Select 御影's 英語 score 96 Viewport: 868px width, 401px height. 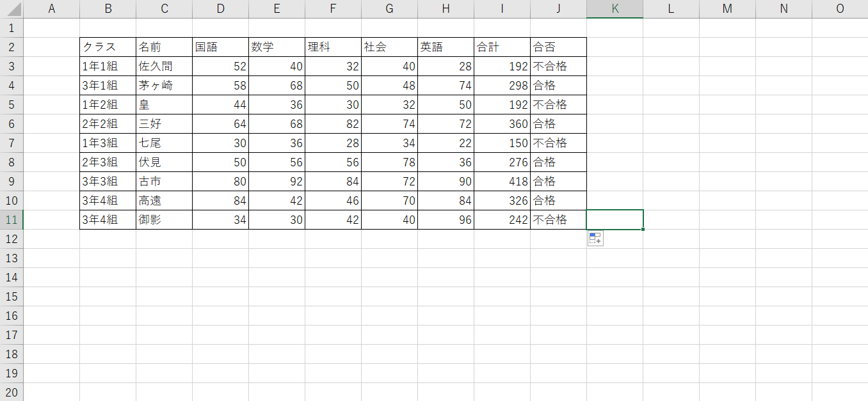(x=446, y=220)
